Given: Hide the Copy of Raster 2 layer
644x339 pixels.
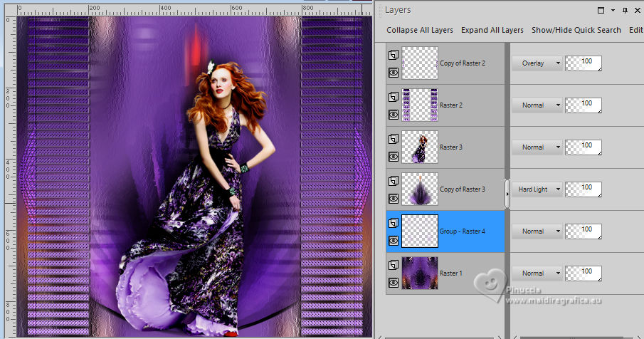Looking at the screenshot, I should (393, 72).
